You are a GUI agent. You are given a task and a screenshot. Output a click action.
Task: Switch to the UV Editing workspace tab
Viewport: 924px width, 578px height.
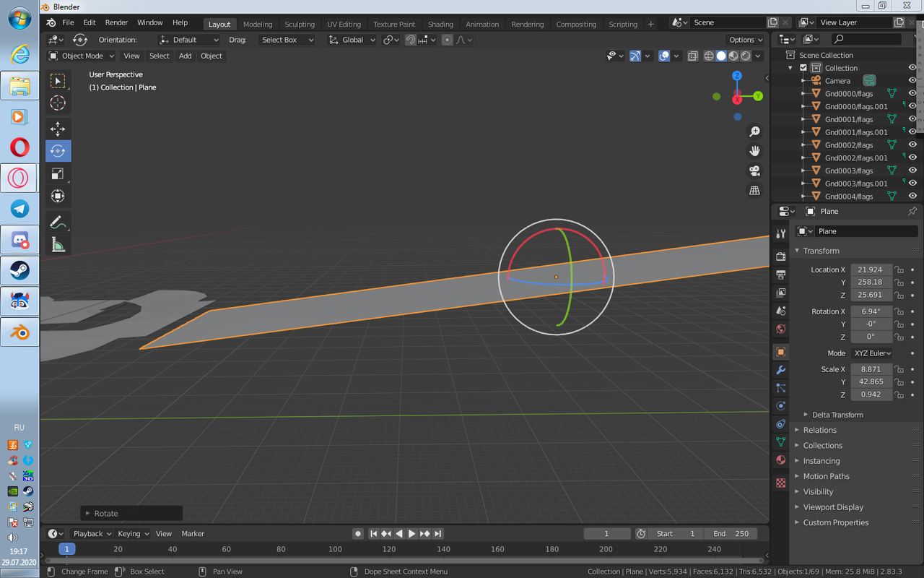(344, 24)
